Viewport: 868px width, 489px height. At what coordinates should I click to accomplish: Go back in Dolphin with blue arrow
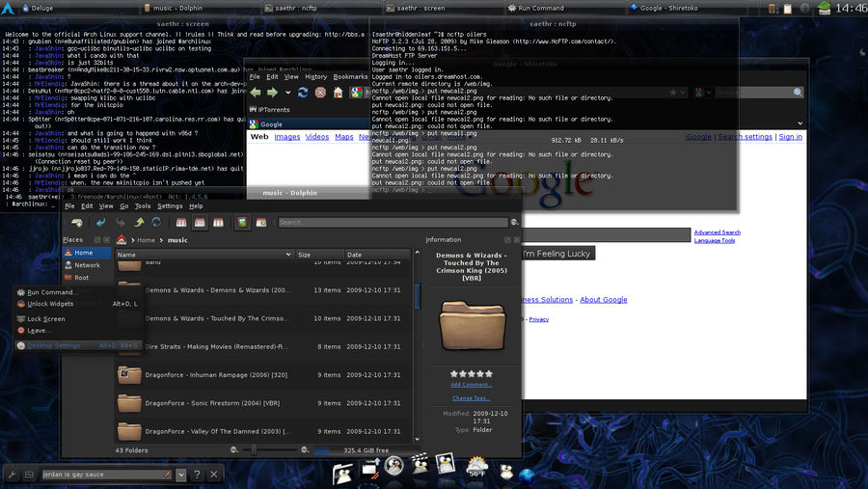[x=100, y=223]
